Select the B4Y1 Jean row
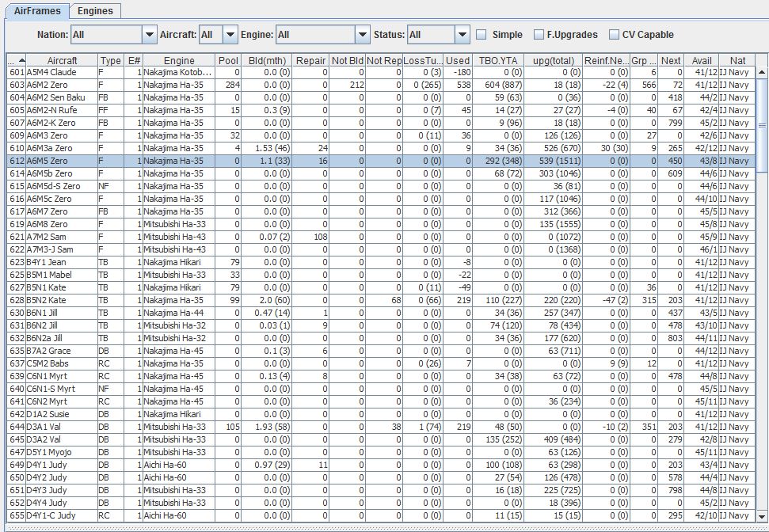Viewport: 769px width, 532px height. coord(381,262)
